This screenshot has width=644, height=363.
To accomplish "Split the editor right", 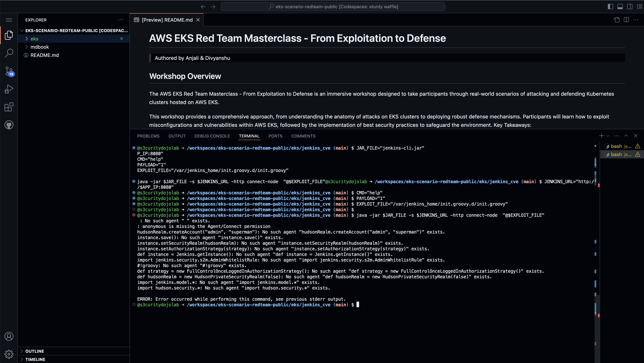I will point(626,20).
